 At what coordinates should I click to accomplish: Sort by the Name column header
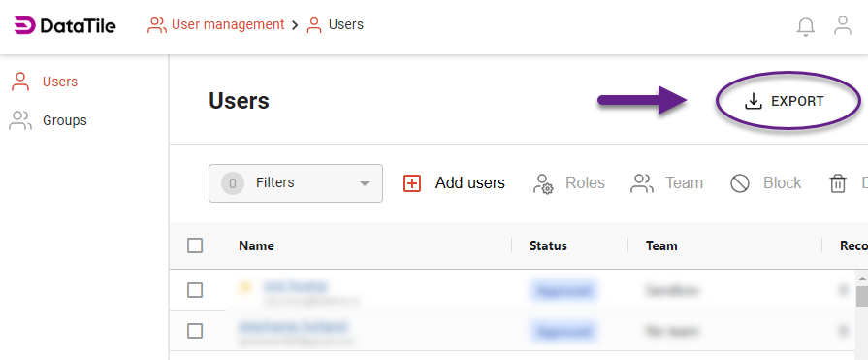(256, 245)
